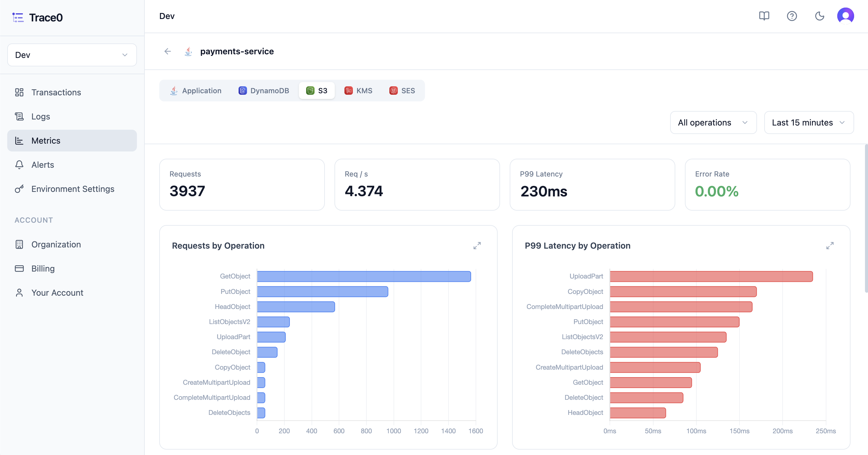Click the Alerts bell icon

pos(19,165)
